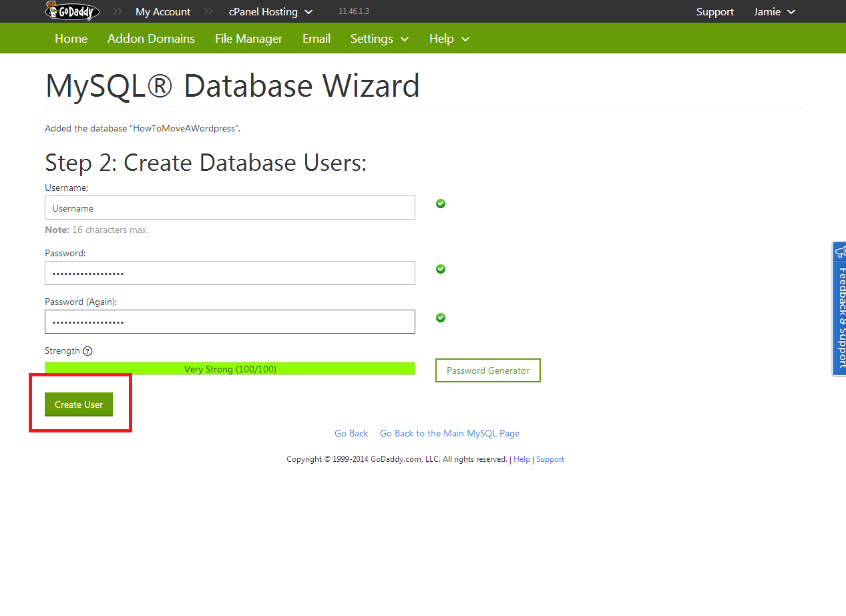The height and width of the screenshot is (616, 846).
Task: Click the Strength help question-mark icon
Action: 87,351
